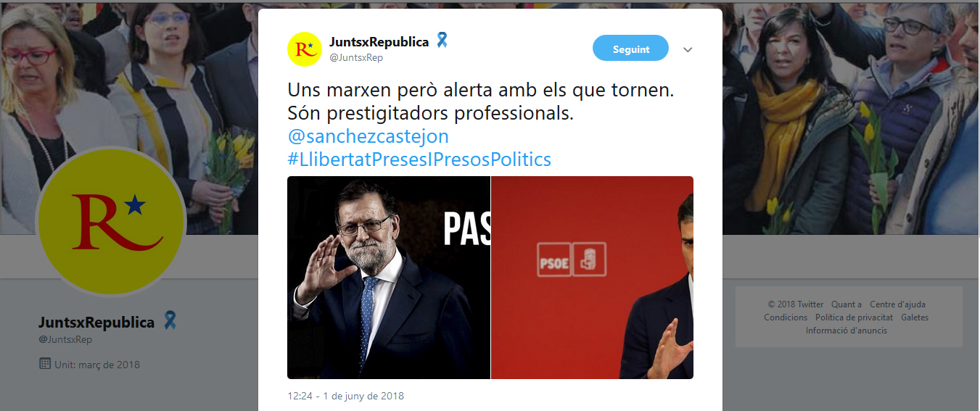The width and height of the screenshot is (980, 411).
Task: Open Política de privacitat footer link
Action: (854, 317)
